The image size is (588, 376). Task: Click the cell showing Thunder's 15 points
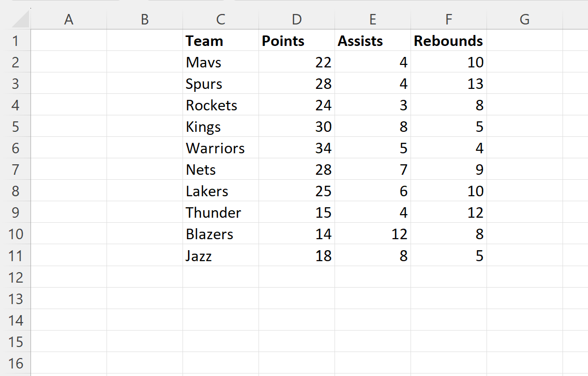[x=296, y=212]
